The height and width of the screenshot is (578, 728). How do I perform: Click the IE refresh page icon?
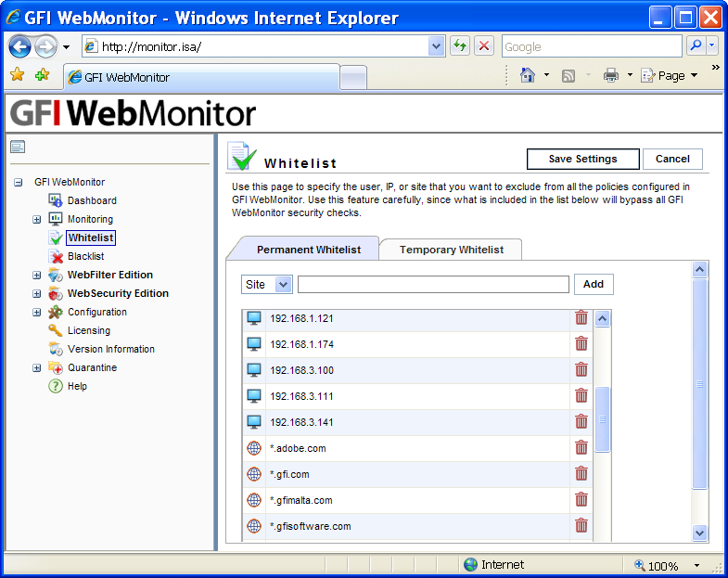[x=460, y=46]
